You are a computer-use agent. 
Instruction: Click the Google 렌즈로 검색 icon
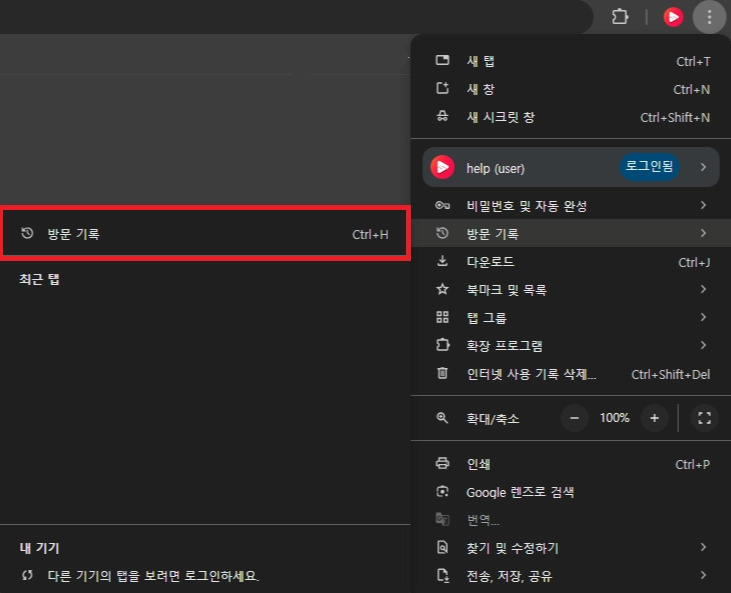(443, 492)
